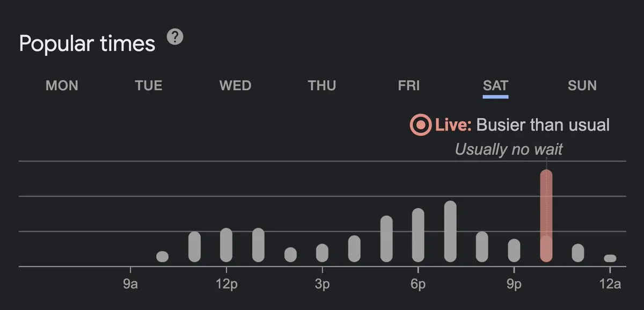This screenshot has height=310, width=644.
Task: Select the highlighted SAT tab
Action: point(495,85)
